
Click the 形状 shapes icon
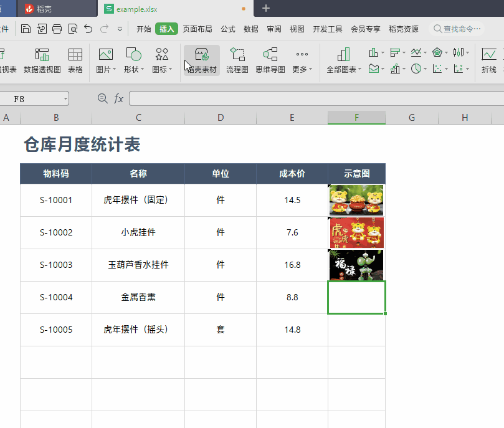click(x=134, y=54)
